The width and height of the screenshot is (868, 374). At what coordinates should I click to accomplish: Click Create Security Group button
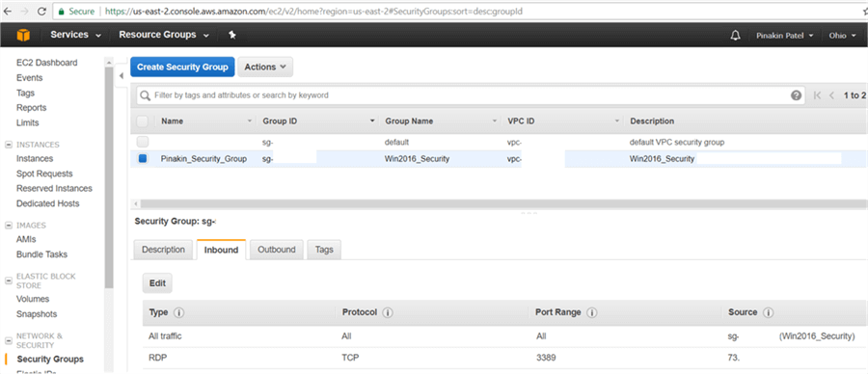point(182,67)
